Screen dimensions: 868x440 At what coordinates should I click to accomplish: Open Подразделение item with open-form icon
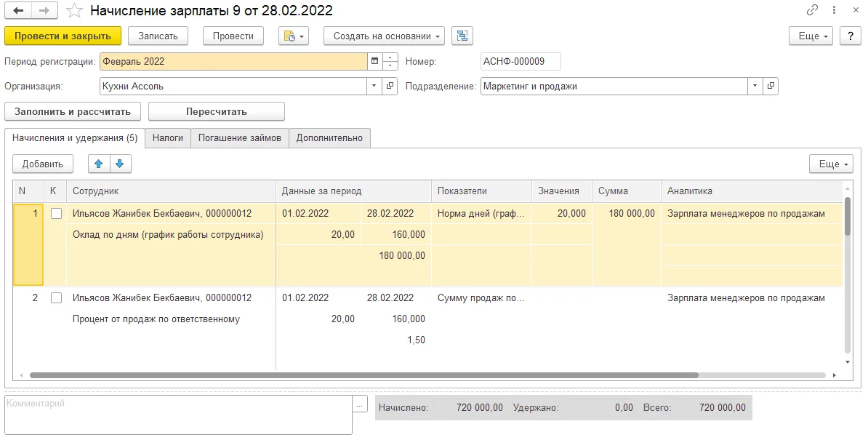771,87
